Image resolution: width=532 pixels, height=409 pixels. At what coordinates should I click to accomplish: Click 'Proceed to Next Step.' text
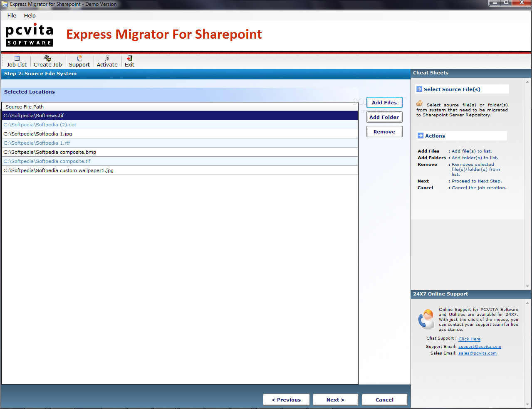click(x=477, y=181)
